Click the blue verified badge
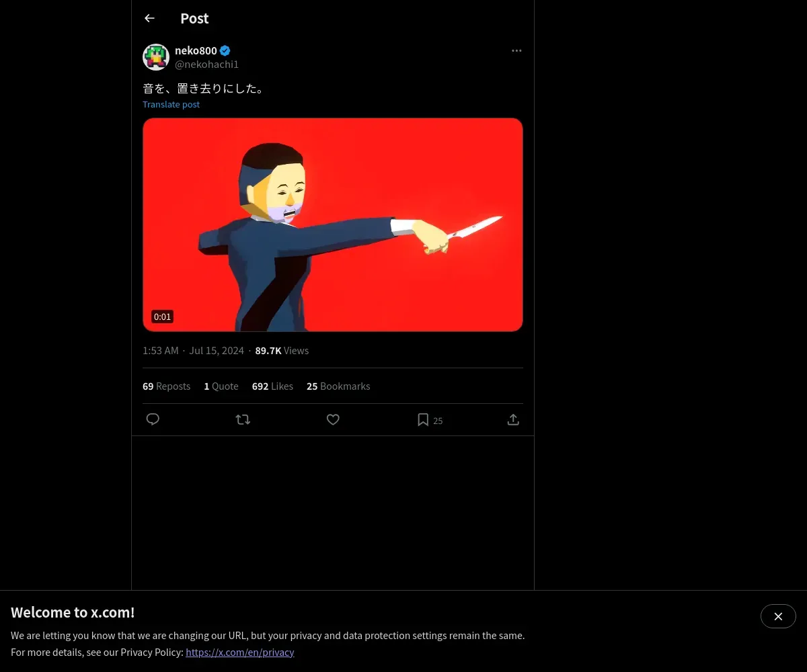 point(225,50)
